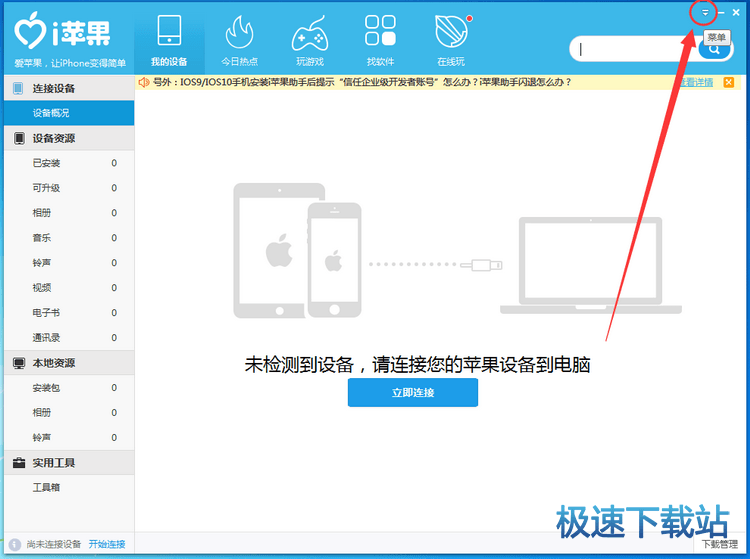Select the 设备资源 section header
The height and width of the screenshot is (559, 750).
point(69,138)
